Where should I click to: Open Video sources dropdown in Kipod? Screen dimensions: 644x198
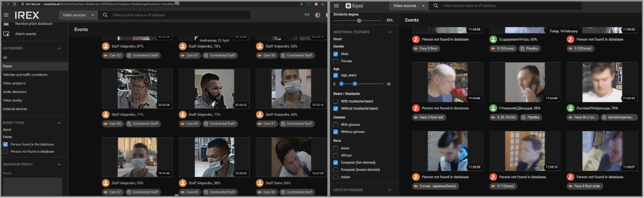pos(409,6)
